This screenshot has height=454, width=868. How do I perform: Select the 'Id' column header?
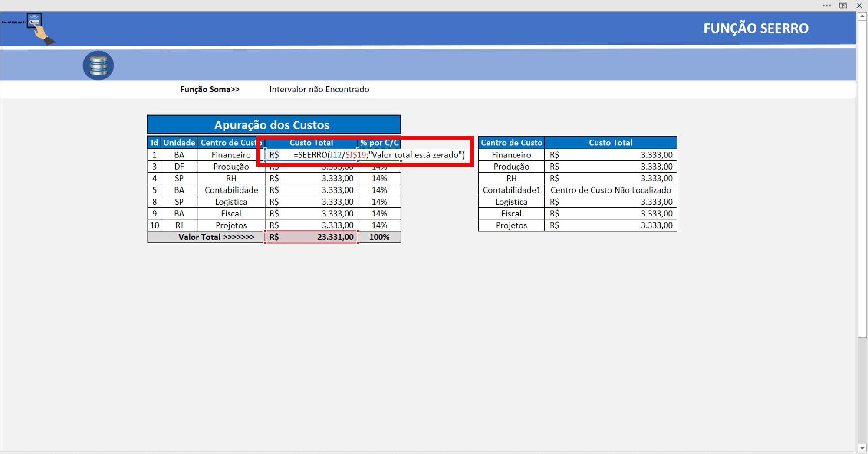coord(155,143)
